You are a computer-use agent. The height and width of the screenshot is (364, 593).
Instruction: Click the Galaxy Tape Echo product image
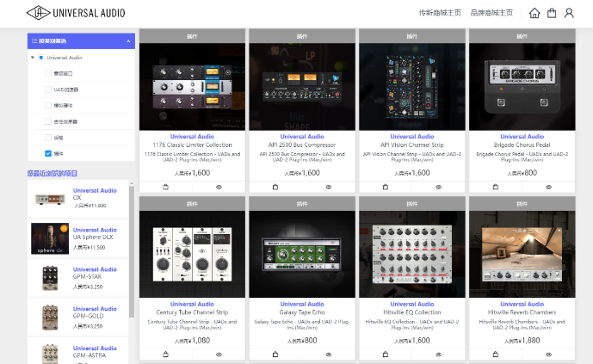pyautogui.click(x=302, y=254)
